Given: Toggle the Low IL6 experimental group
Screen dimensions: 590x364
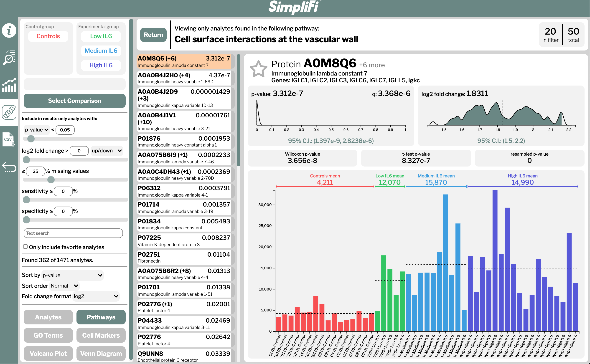Looking at the screenshot, I should (x=101, y=36).
